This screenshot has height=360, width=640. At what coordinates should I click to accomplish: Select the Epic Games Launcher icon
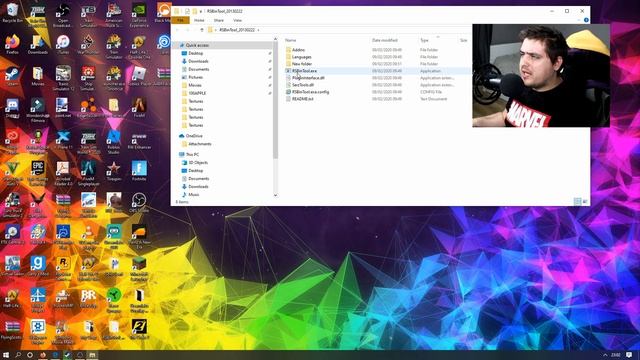tap(38, 173)
